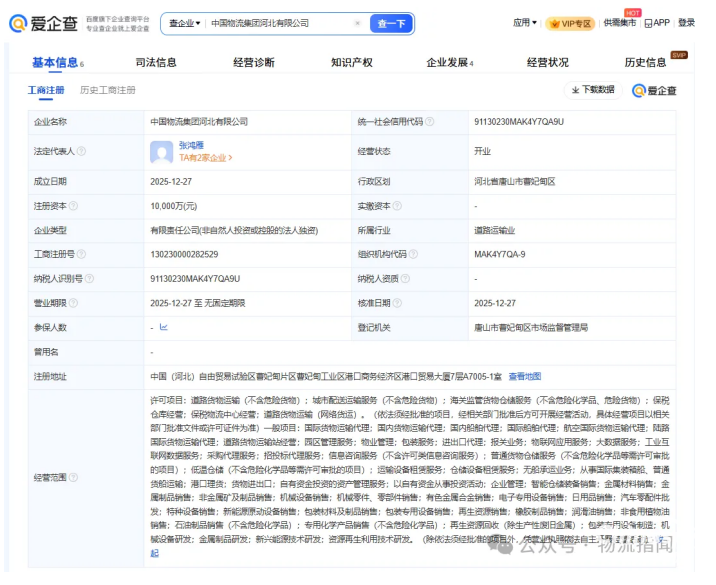Image resolution: width=716 pixels, height=585 pixels.
Task: Click the registration number 130230000282529
Action: point(184,254)
